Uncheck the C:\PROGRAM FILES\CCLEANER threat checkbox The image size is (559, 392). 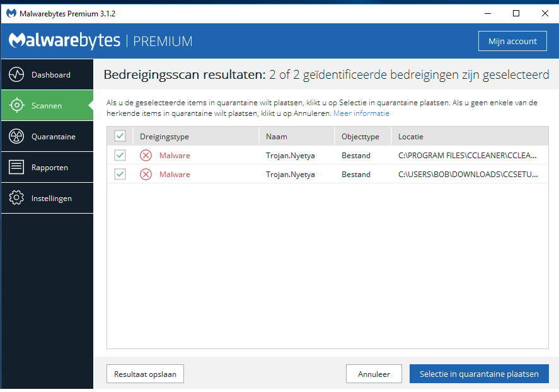point(120,155)
